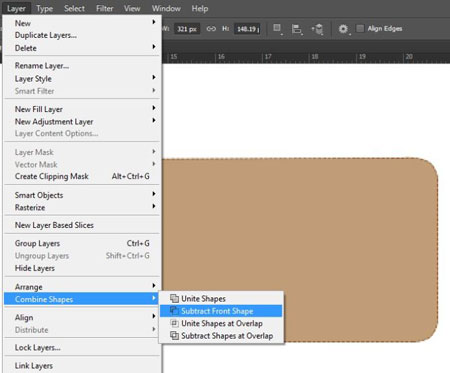The height and width of the screenshot is (373, 450).
Task: Choose Hide Layers
Action: click(x=82, y=268)
